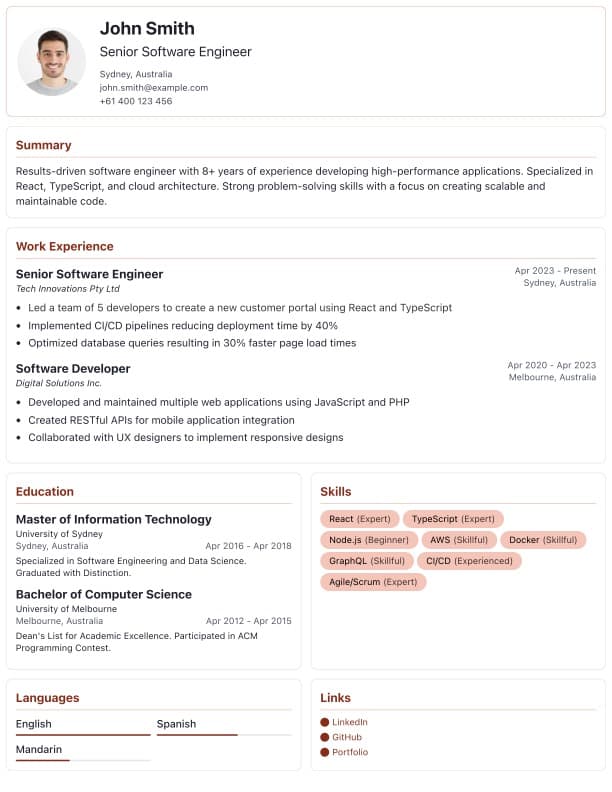Click the Portfolio bullet icon

[325, 753]
